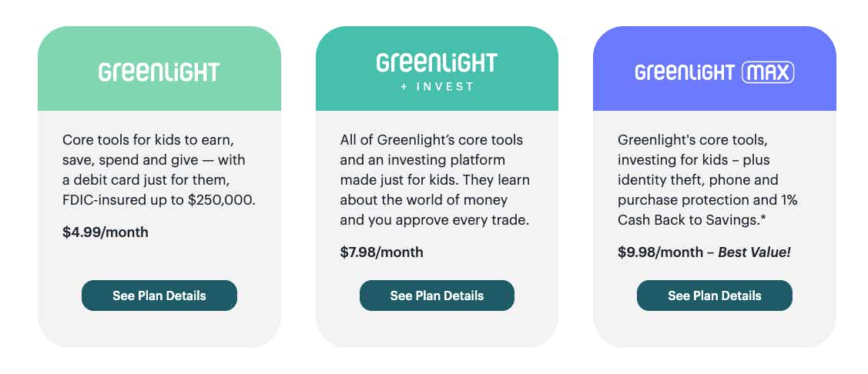This screenshot has height=374, width=868.
Task: Click the $9.98/month price
Action: (x=660, y=252)
